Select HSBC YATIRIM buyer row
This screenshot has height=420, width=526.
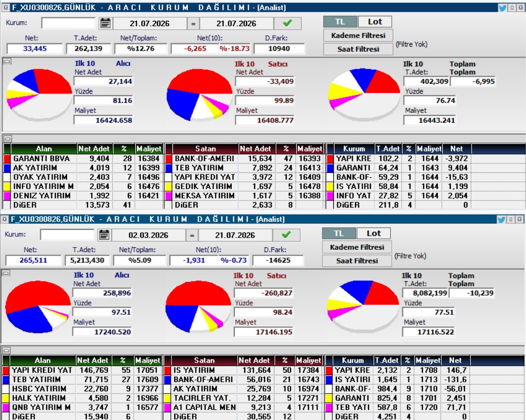click(x=82, y=389)
